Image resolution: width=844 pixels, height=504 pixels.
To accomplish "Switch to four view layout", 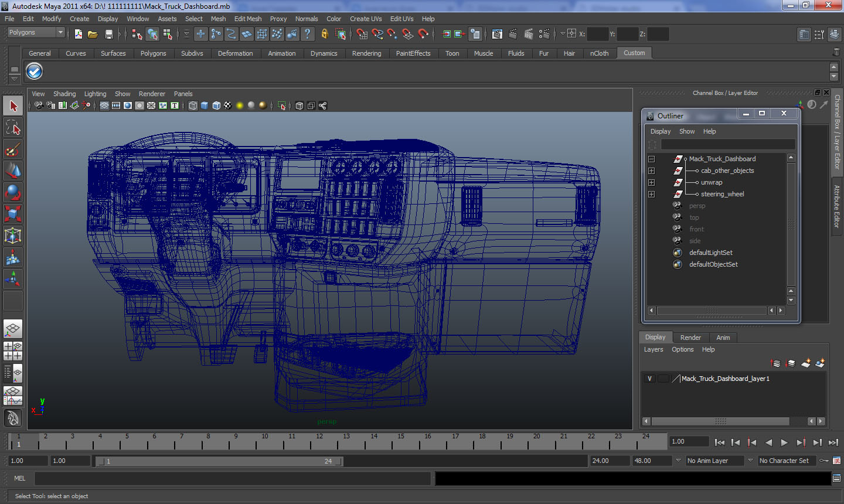I will [13, 351].
